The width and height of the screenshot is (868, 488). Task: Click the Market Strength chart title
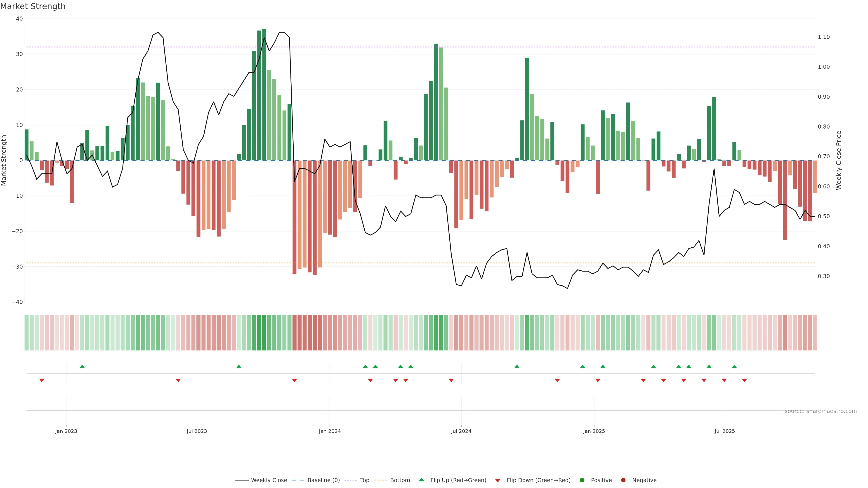click(x=33, y=6)
